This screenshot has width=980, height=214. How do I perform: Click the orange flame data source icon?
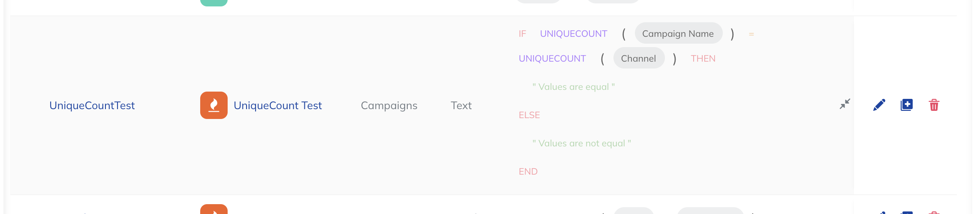click(x=214, y=105)
